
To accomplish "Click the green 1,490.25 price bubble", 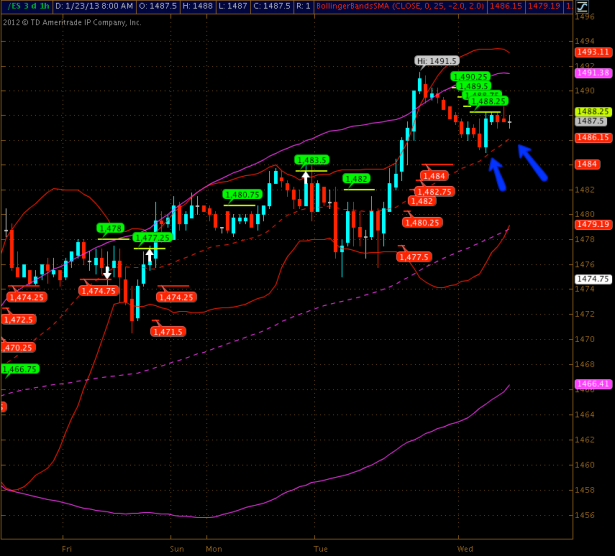I will point(469,76).
